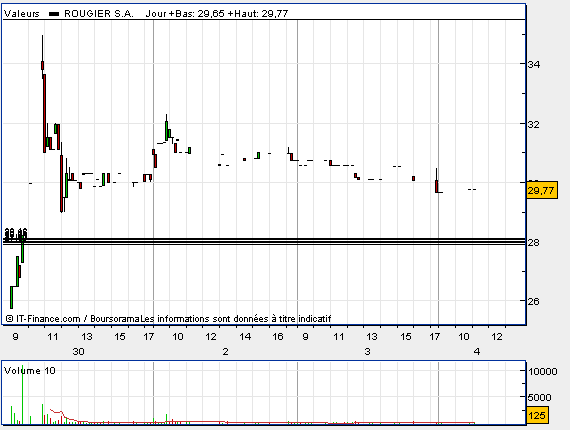The image size is (570, 430).
Task: Click the date label 2 below axis
Action: pyautogui.click(x=226, y=351)
